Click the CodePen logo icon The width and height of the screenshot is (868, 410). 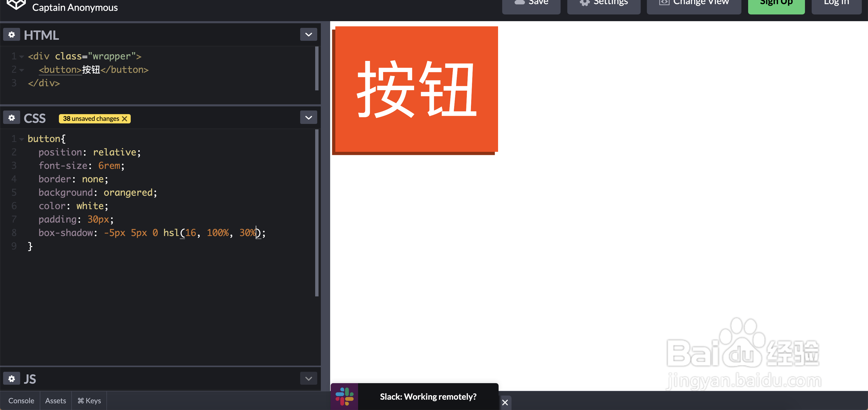tap(16, 4)
